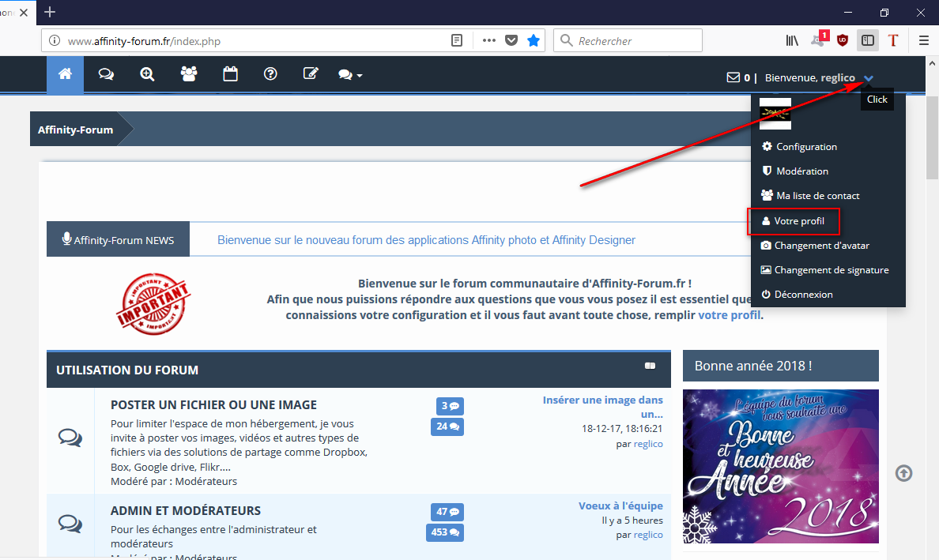Collapse the UTILISATION DU FORUM category toggle
This screenshot has height=560, width=939.
[650, 366]
